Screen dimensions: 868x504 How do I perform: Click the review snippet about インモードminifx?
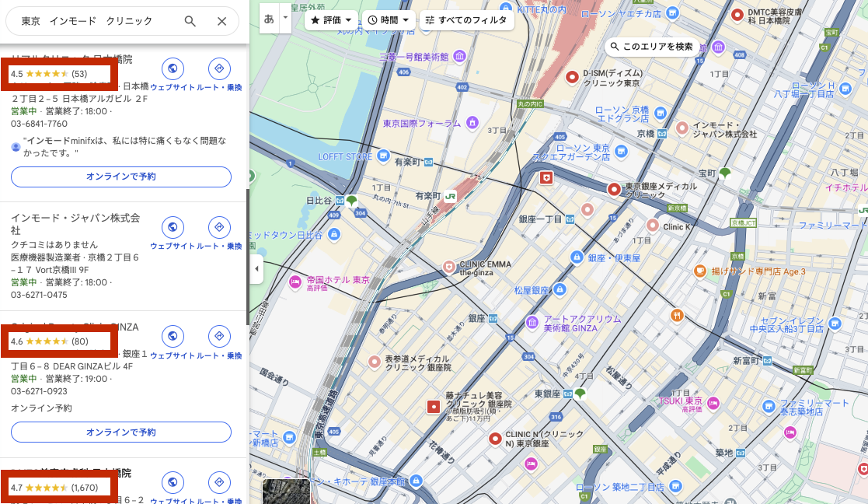(x=124, y=147)
